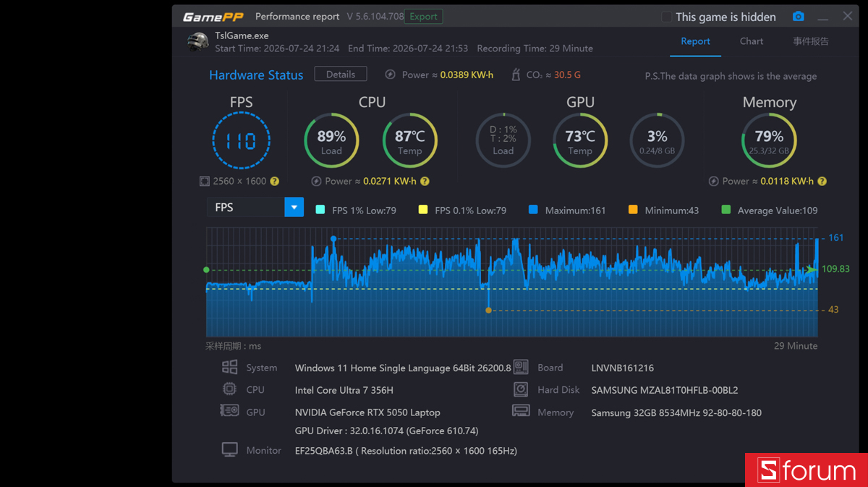This screenshot has height=487, width=868.
Task: Click the Average Value green swatch
Action: (x=726, y=210)
